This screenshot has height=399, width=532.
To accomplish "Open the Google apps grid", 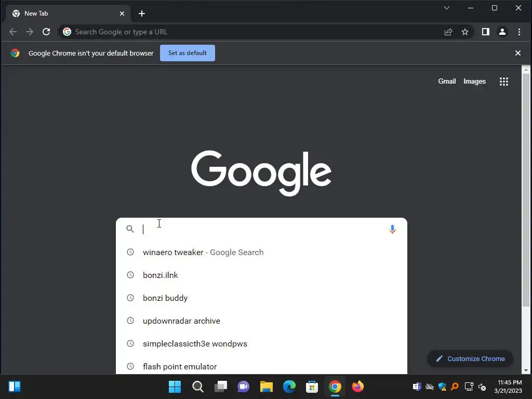I will 504,82.
